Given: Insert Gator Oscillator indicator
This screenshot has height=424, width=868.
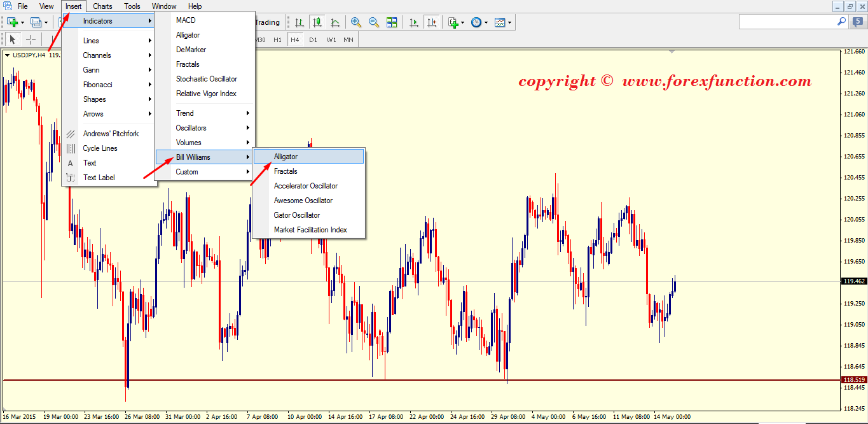Looking at the screenshot, I should tap(309, 215).
